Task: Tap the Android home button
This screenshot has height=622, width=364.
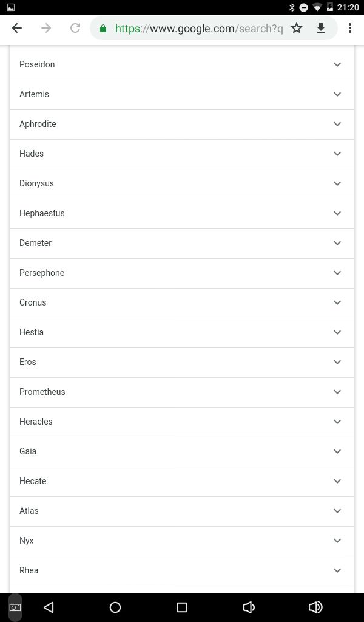Action: point(115,607)
